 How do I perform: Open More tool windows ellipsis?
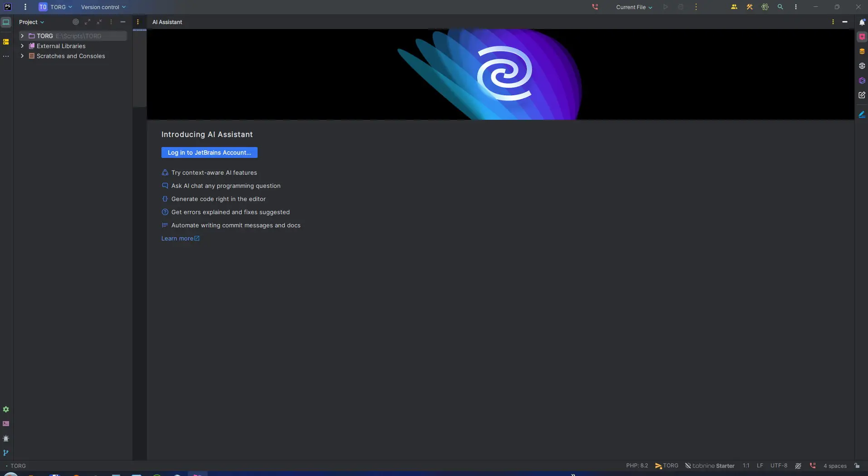point(6,56)
